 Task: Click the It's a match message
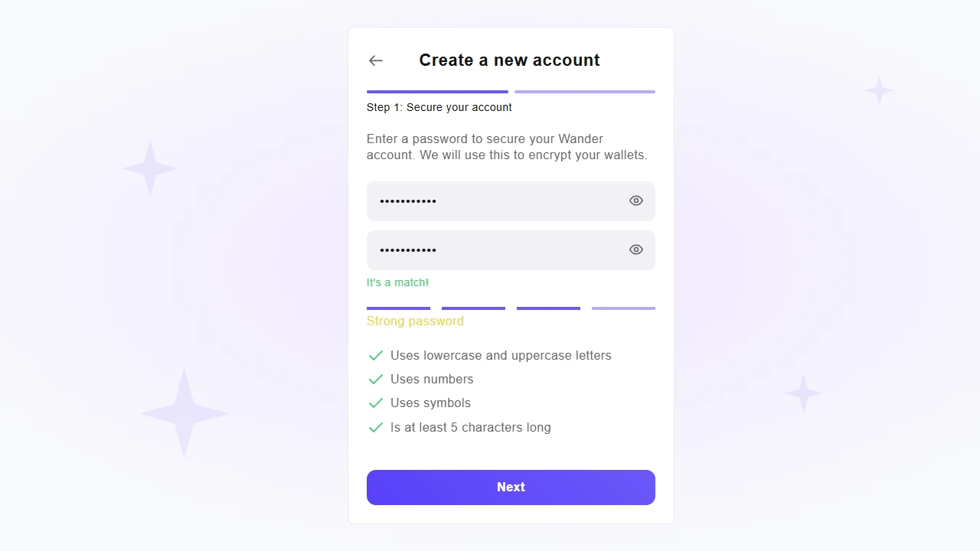click(x=397, y=282)
